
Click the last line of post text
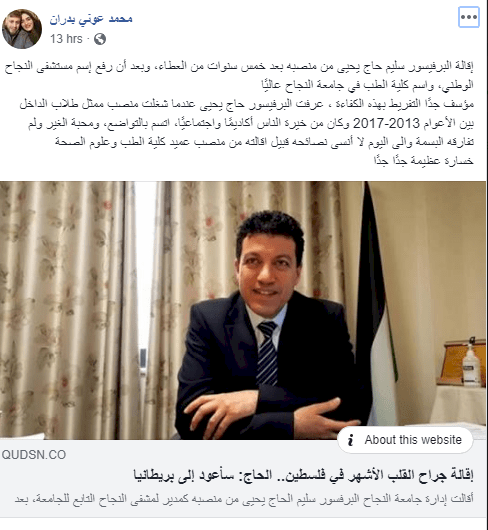(424, 160)
